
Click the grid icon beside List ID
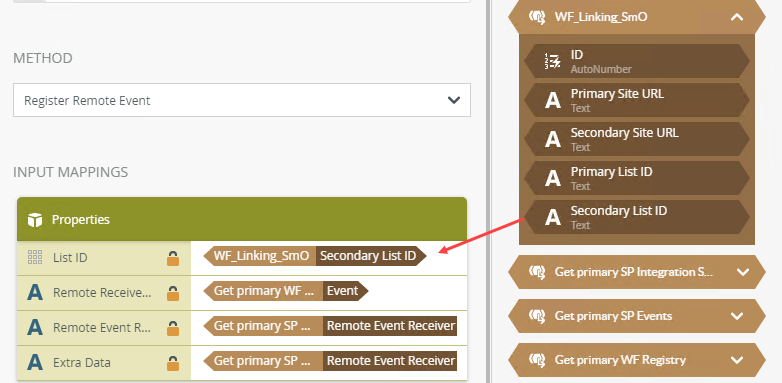point(35,257)
